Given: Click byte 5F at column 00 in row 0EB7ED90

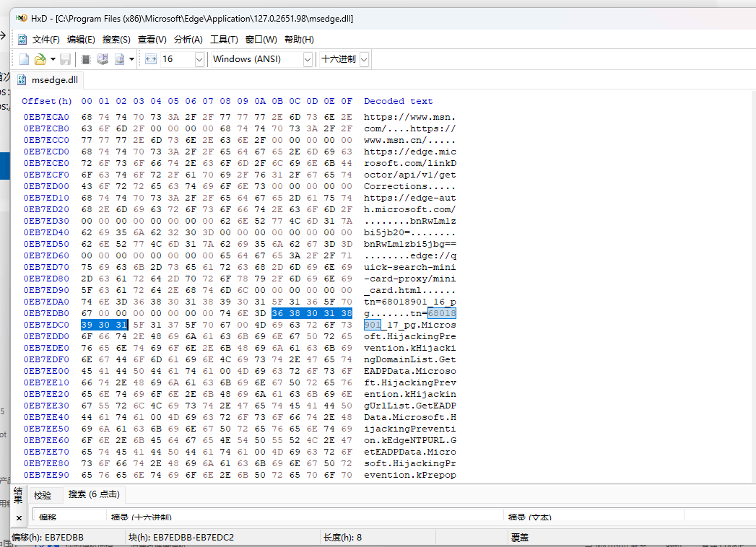Looking at the screenshot, I should pos(87,290).
